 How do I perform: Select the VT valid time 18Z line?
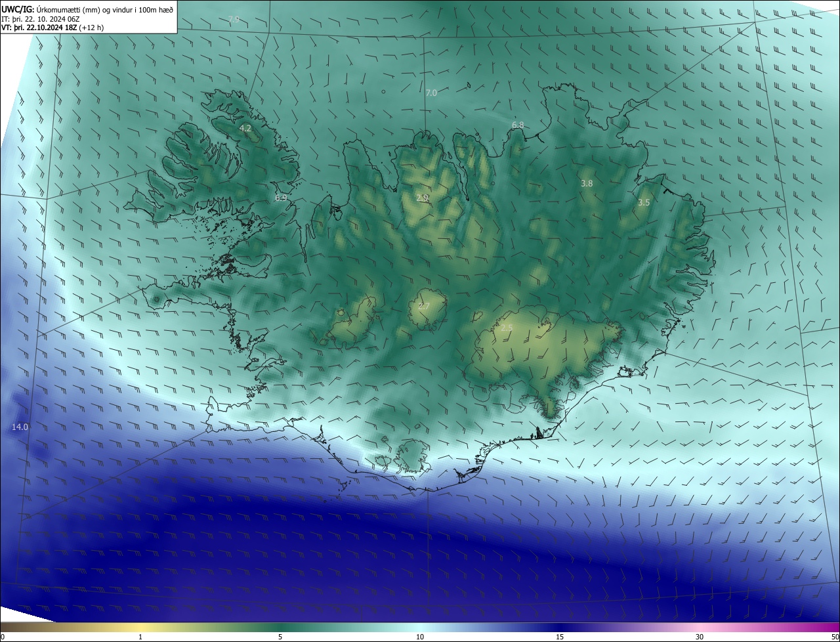(52, 28)
